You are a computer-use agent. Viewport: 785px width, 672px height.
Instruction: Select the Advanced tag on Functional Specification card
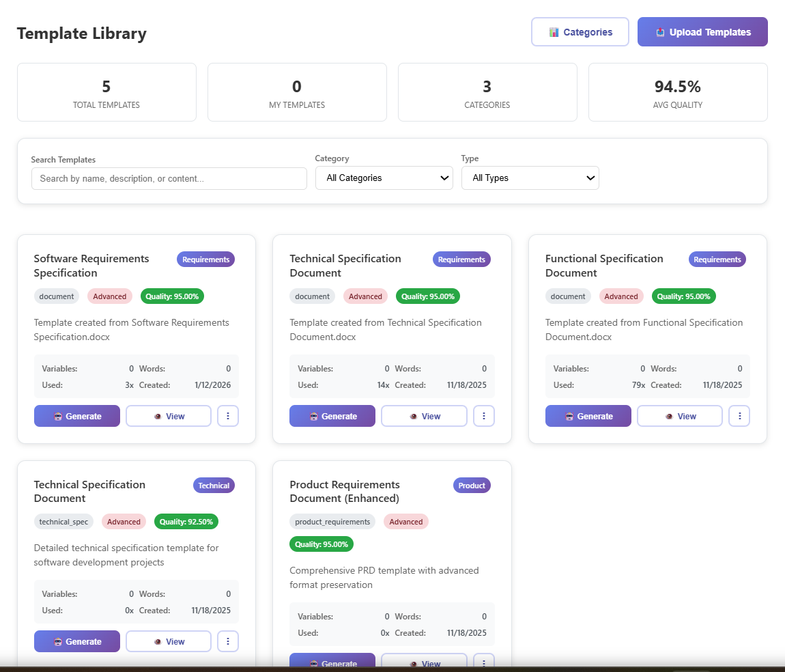[x=620, y=296]
